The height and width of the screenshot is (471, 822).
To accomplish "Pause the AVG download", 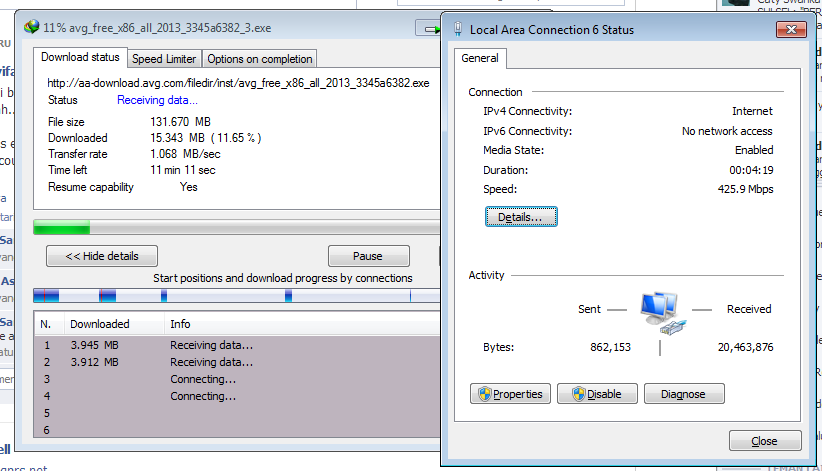I will pyautogui.click(x=369, y=256).
